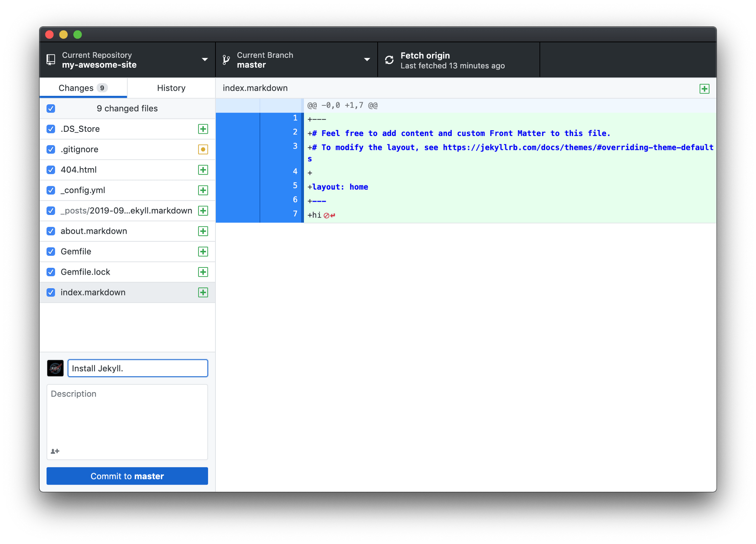Select the .gitignore file name
Screen dimensions: 756x544
[79, 149]
